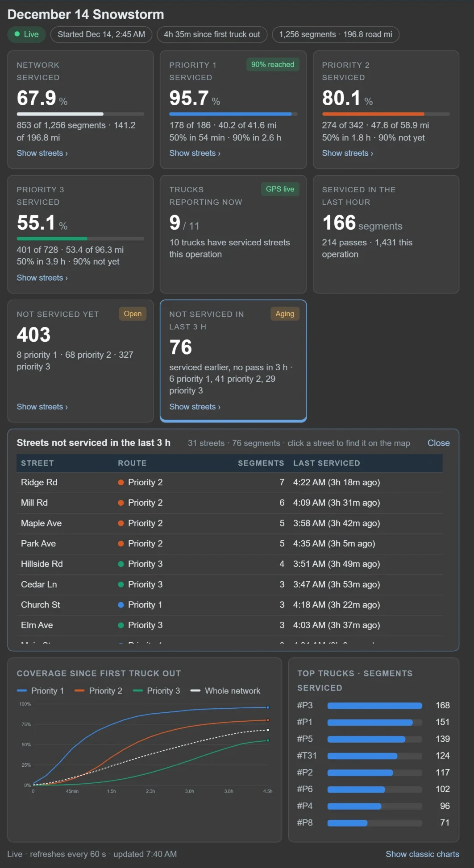Click the 90% reached badge
This screenshot has width=474, height=868.
point(273,64)
